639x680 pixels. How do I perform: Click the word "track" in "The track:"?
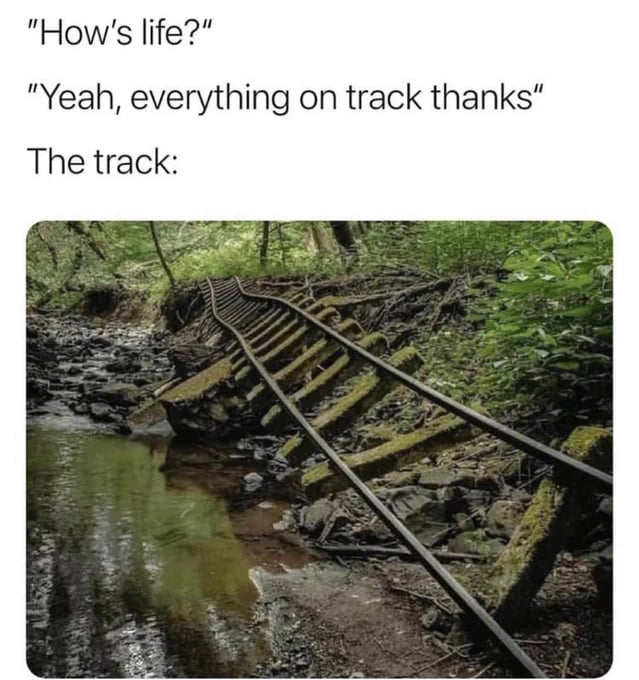click(130, 161)
